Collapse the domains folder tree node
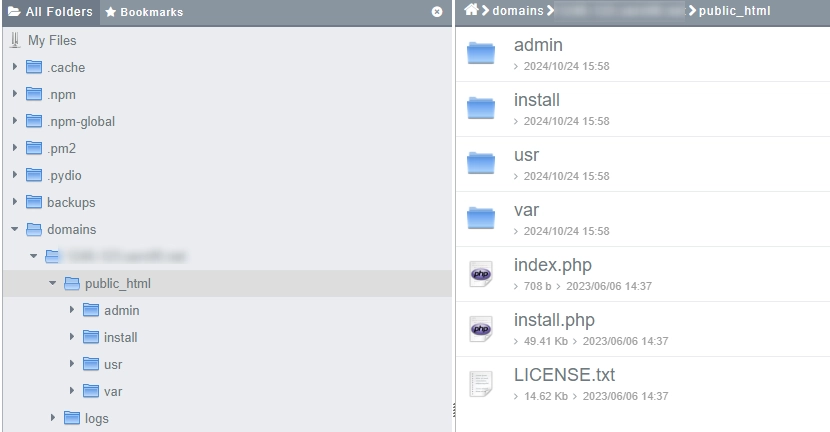Viewport: 830px width, 432px height. (x=15, y=229)
